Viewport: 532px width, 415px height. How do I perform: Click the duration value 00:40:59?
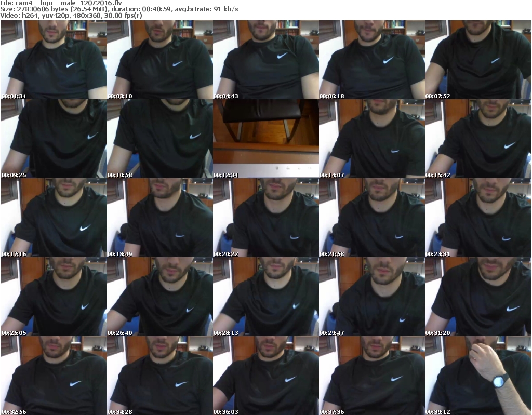point(160,9)
